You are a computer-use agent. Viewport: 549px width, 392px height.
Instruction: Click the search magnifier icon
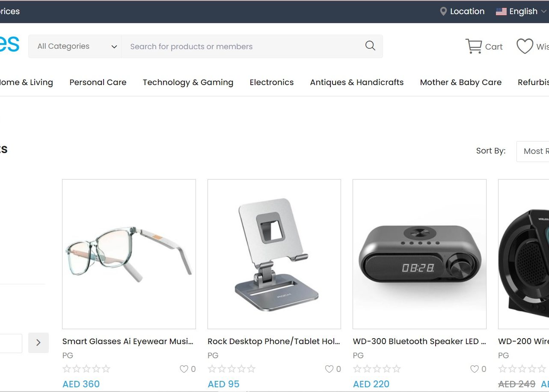click(370, 46)
